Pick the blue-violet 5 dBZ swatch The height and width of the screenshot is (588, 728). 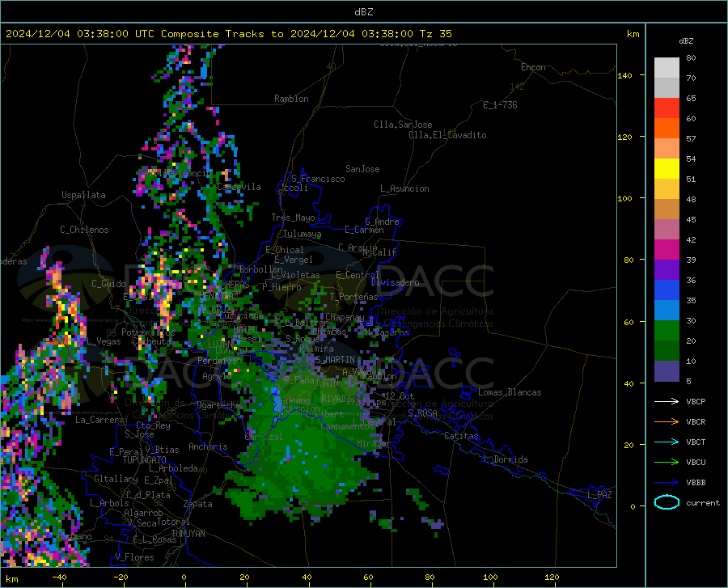point(667,371)
